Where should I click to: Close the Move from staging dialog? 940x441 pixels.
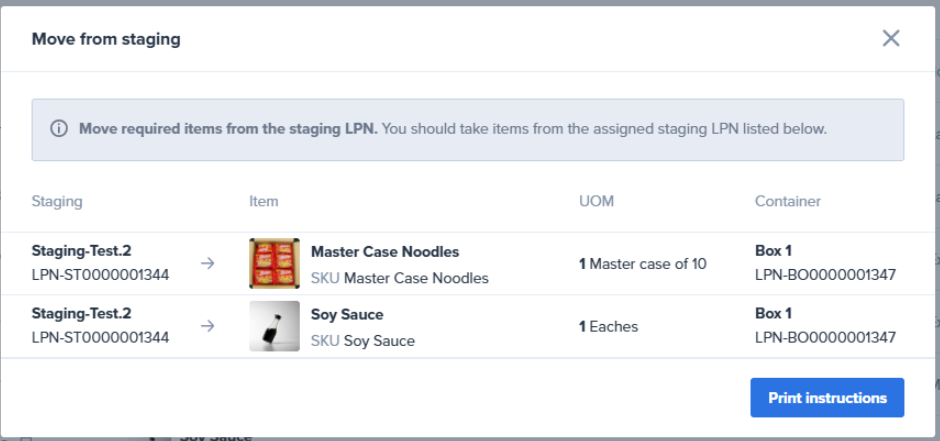[x=891, y=39]
